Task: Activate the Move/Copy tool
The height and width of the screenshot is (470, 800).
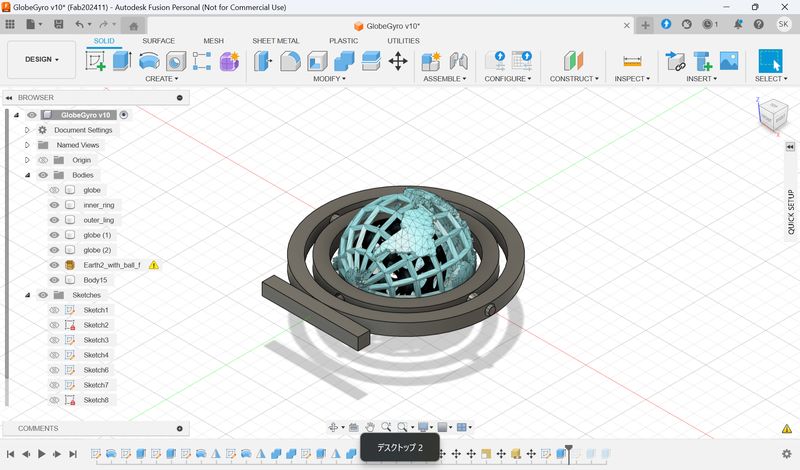Action: [397, 61]
